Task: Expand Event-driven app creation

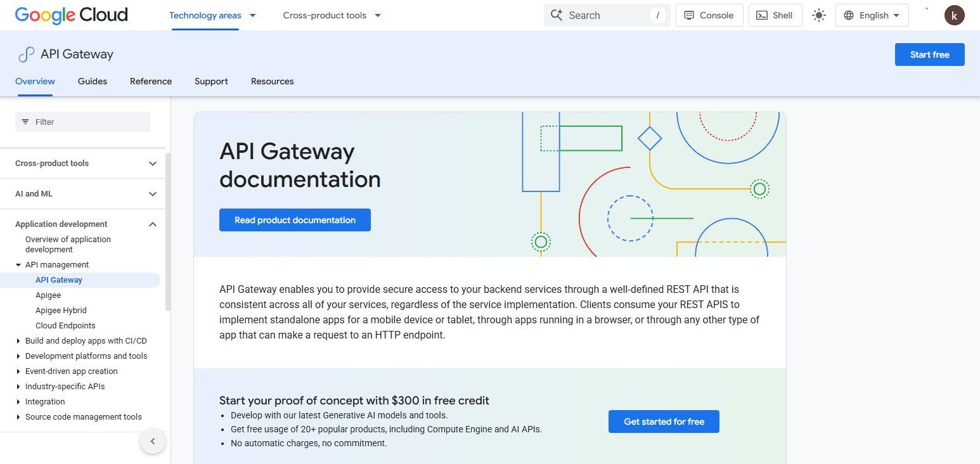Action: click(18, 371)
